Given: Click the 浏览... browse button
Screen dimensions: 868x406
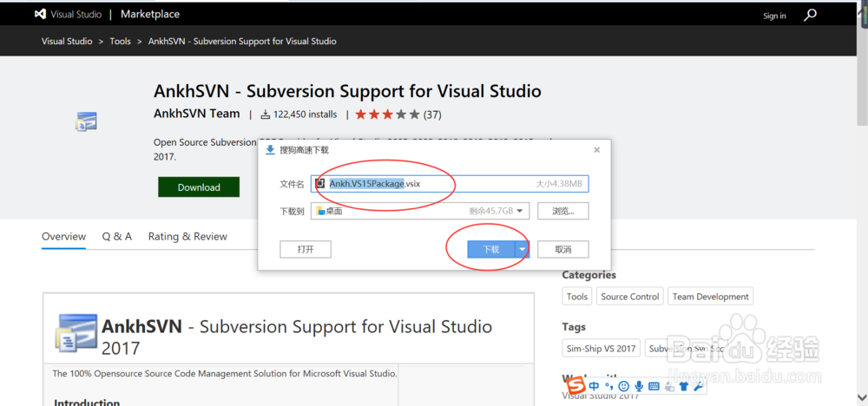Looking at the screenshot, I should pyautogui.click(x=562, y=211).
